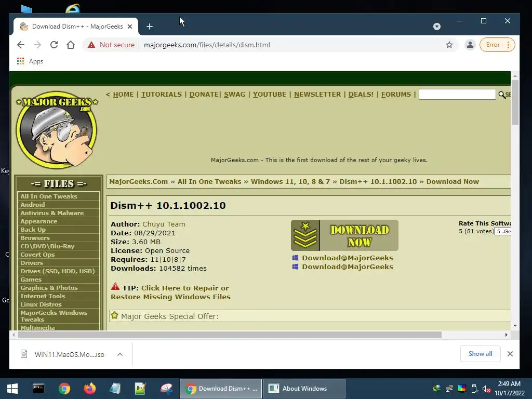This screenshot has height=399, width=532.
Task: Open the FORUMS navigation link
Action: pos(396,95)
